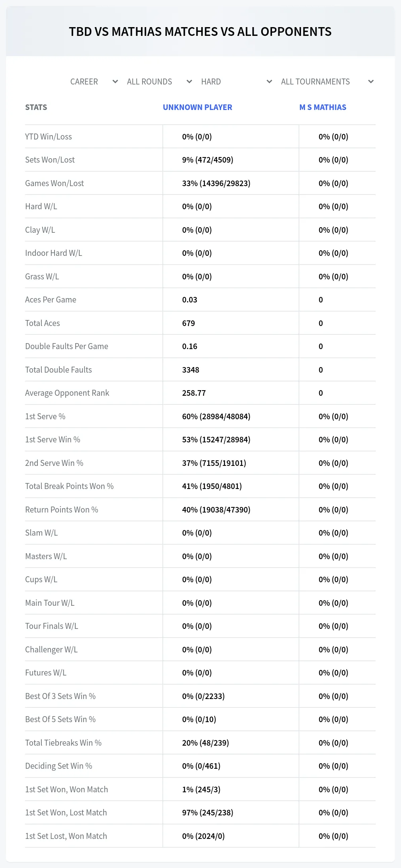The image size is (401, 868).
Task: Click the chevron beside ALL TOURNAMENTS
Action: coord(371,82)
